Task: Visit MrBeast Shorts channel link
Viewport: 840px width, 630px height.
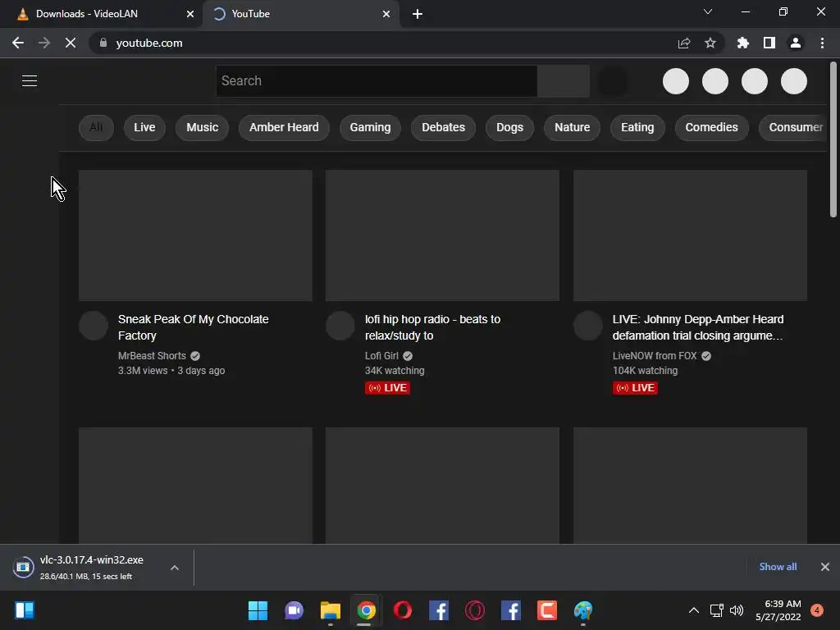Action: (152, 356)
